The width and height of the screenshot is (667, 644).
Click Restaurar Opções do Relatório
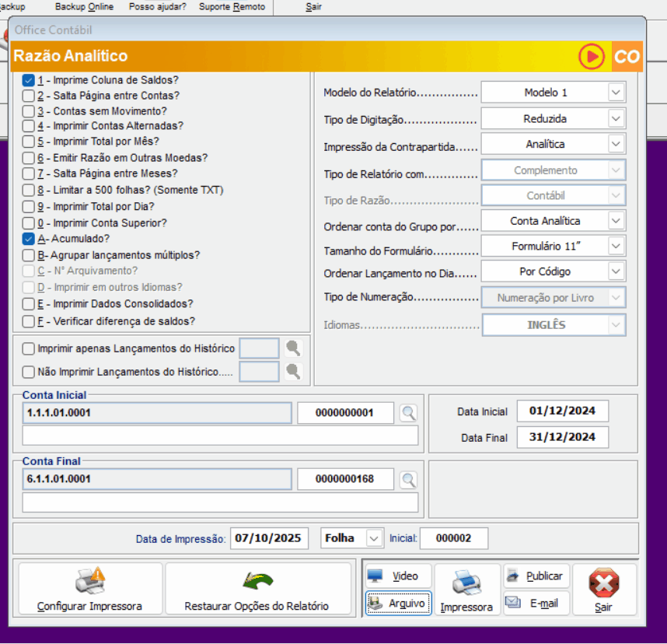257,590
